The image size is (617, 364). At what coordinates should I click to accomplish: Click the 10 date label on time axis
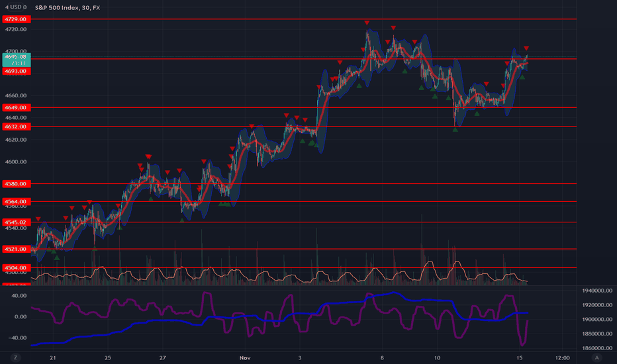pos(437,357)
